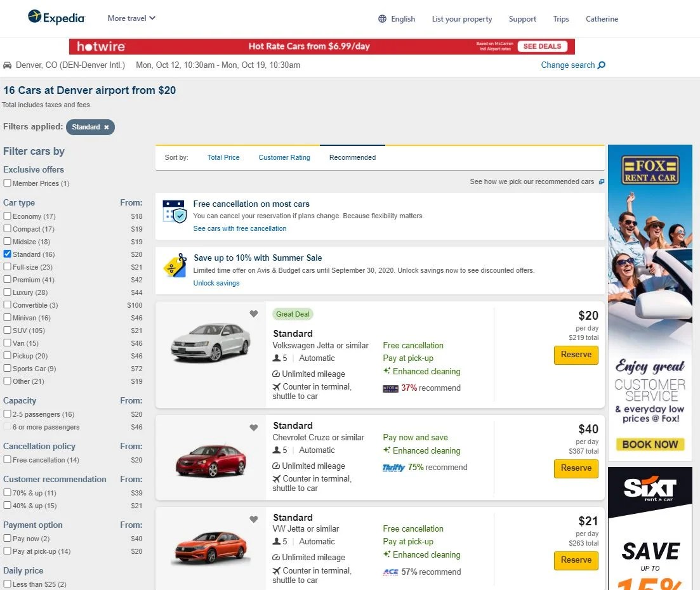Enable the Free cancellation filter checkbox
700x590 pixels.
coord(6,459)
